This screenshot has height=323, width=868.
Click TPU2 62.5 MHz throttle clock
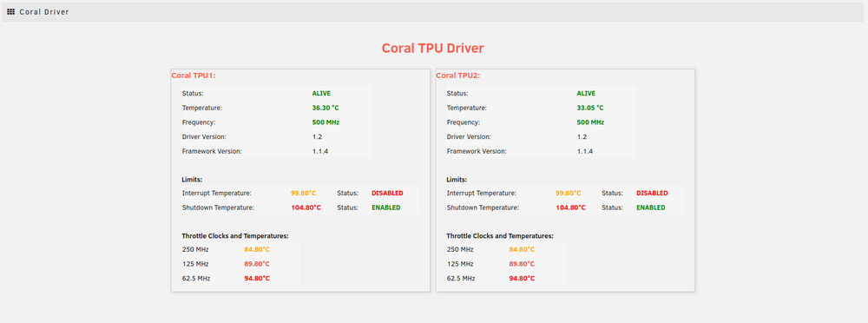(461, 278)
